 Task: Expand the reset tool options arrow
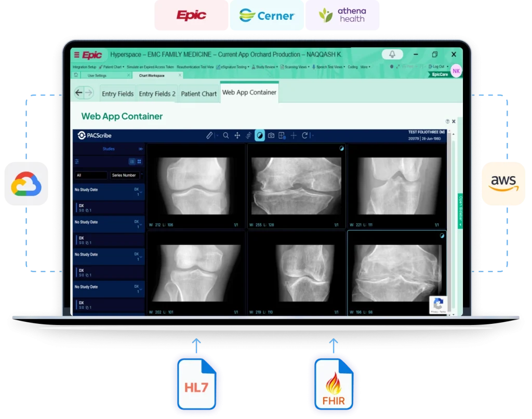click(x=312, y=136)
